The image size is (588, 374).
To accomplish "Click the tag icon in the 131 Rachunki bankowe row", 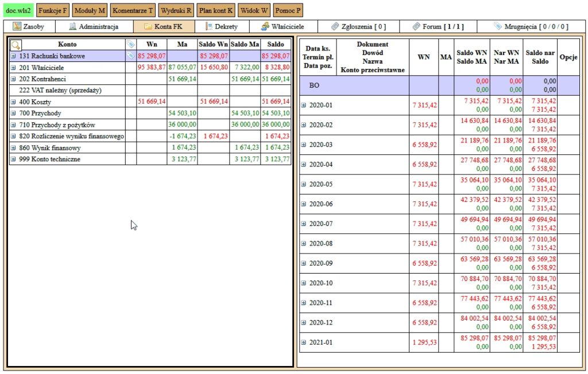I will pyautogui.click(x=130, y=56).
